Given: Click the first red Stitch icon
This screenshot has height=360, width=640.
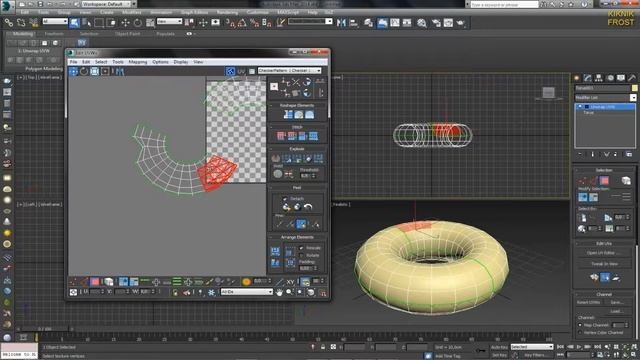Looking at the screenshot, I should tap(281, 136).
